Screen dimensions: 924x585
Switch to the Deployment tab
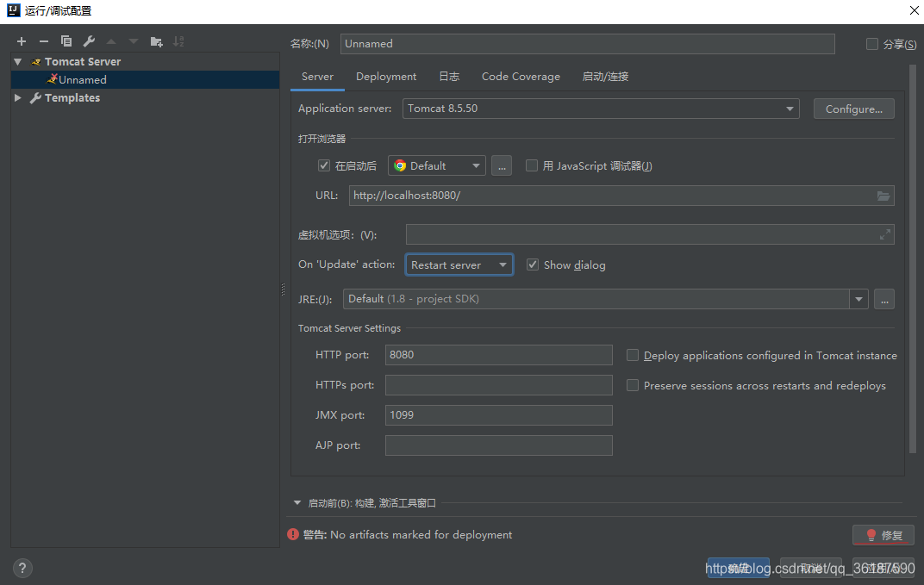[386, 77]
